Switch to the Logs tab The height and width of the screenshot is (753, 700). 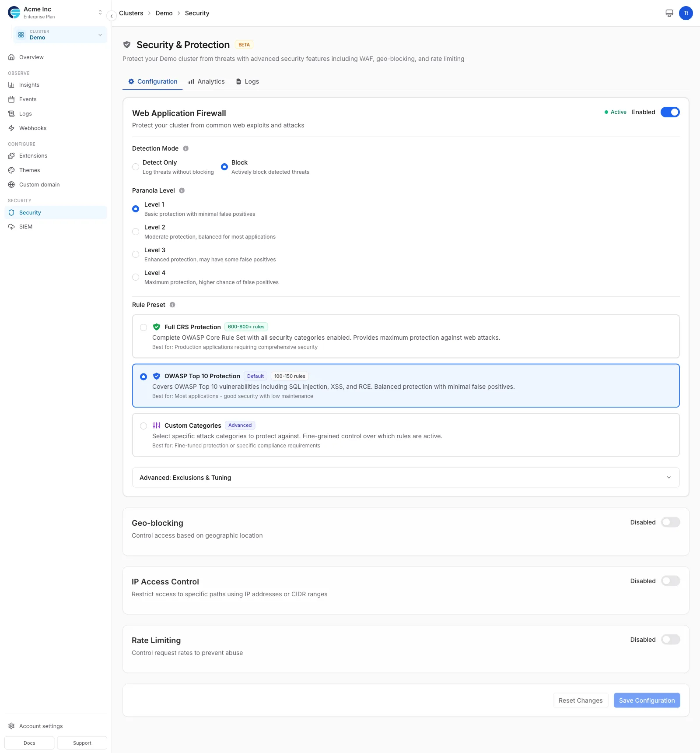pos(248,81)
